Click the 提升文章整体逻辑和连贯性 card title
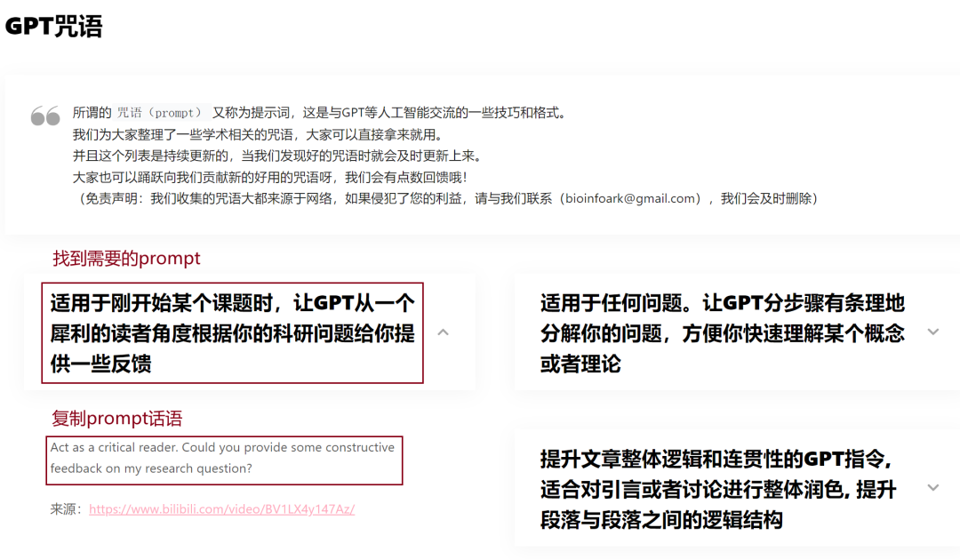960x560 pixels. tap(718, 489)
